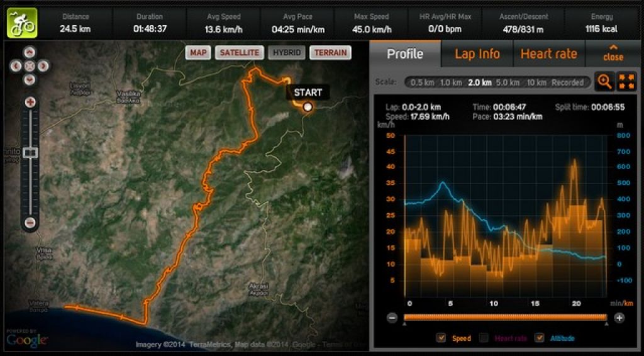Switch map to SATELLITE view

240,53
